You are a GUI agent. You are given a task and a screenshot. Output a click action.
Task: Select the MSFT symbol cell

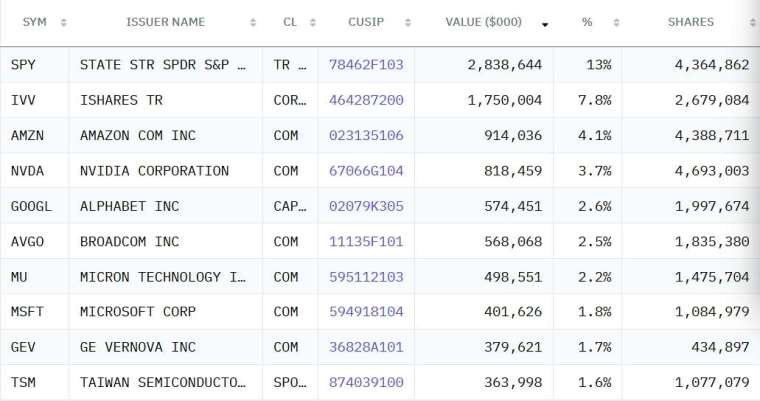(x=34, y=311)
